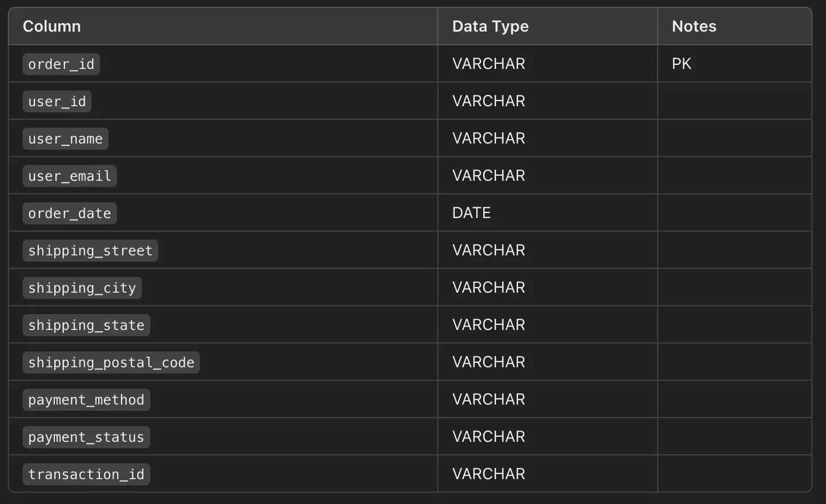Click the user_email code label
This screenshot has width=826, height=504.
pyautogui.click(x=69, y=176)
